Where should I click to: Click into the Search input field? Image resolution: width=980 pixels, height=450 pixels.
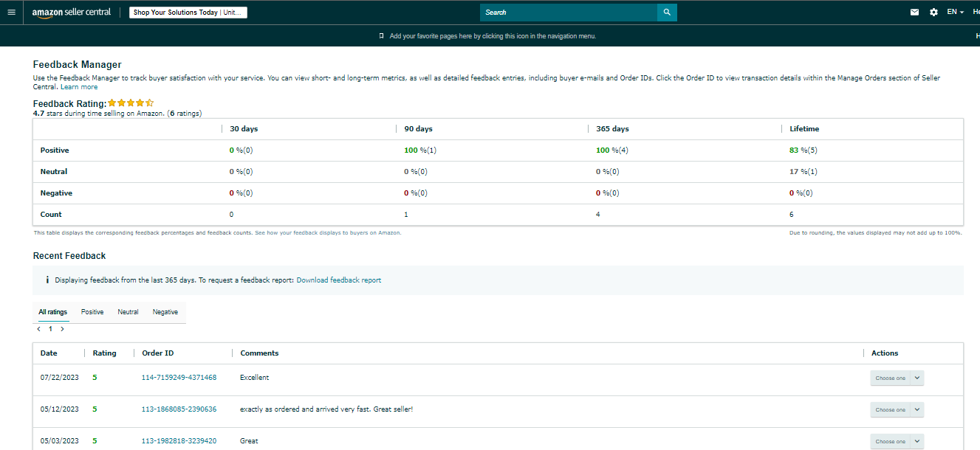tap(569, 13)
